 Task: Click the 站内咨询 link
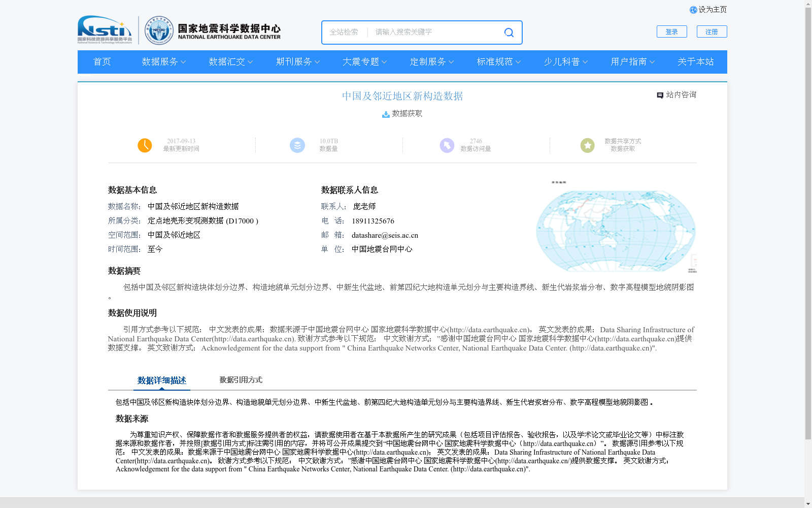click(x=681, y=95)
